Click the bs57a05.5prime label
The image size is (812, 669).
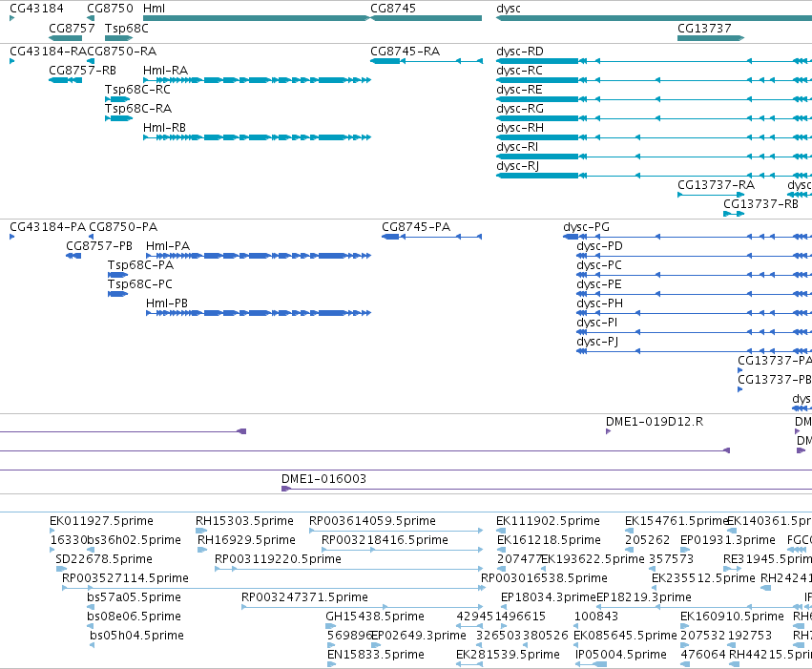click(x=135, y=597)
